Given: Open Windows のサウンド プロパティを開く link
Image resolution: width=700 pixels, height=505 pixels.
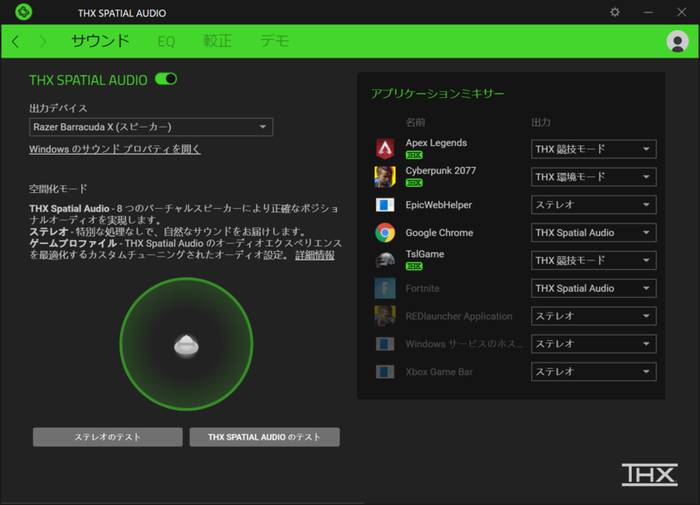Looking at the screenshot, I should [115, 149].
